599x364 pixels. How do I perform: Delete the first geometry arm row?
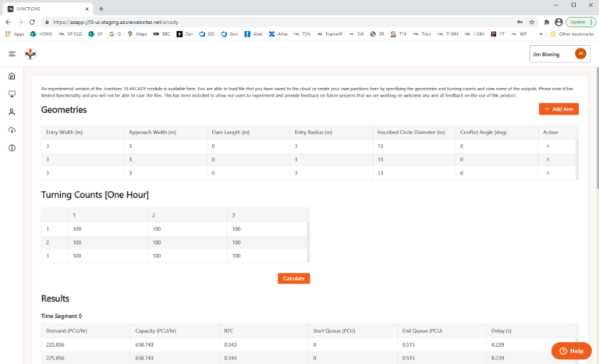548,146
